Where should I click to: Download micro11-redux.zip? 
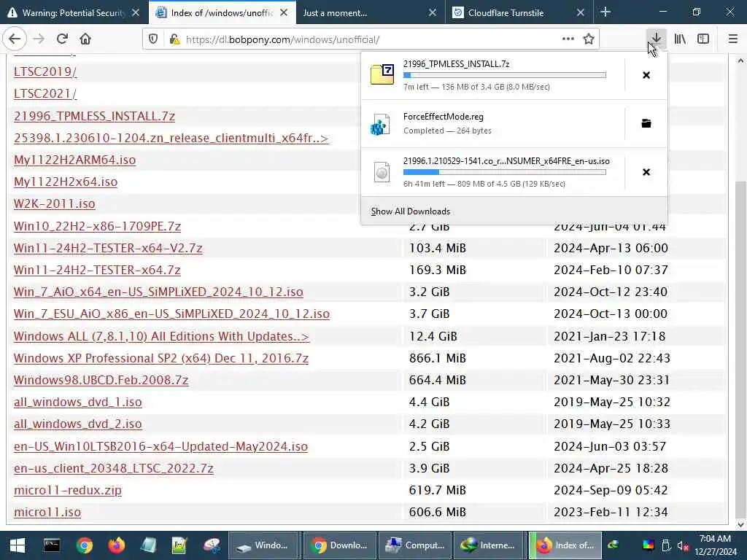point(68,490)
